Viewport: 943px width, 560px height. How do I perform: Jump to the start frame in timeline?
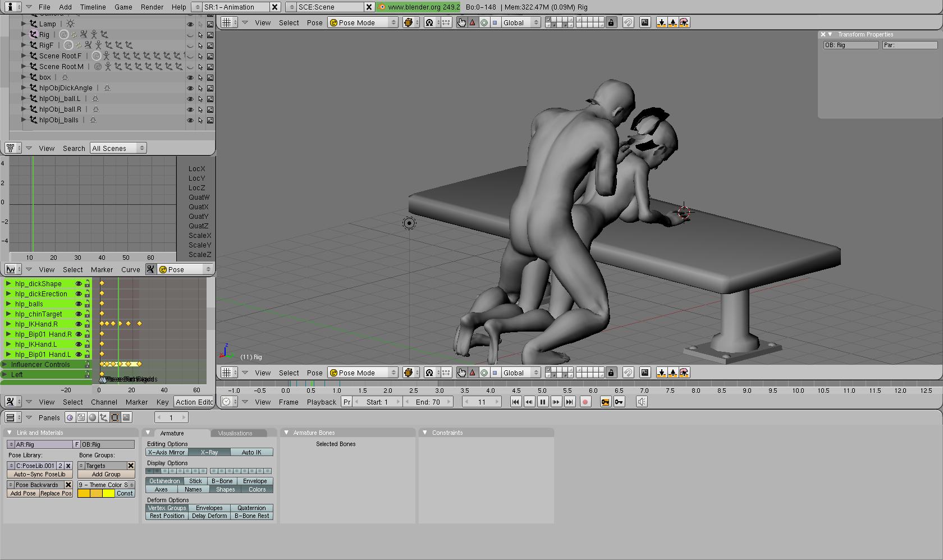point(515,402)
